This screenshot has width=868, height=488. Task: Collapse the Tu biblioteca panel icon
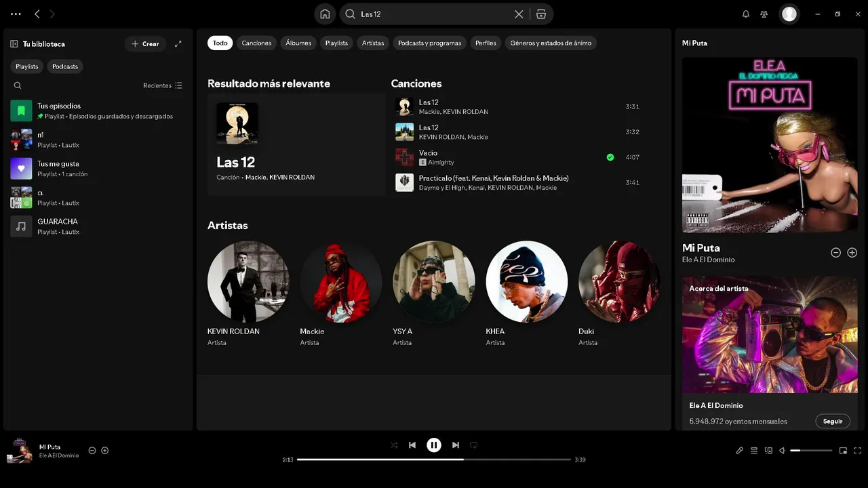tap(14, 44)
